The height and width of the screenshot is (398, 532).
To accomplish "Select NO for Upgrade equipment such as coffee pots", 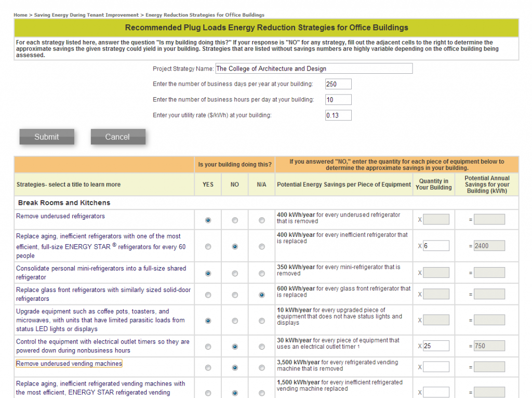I will click(235, 321).
